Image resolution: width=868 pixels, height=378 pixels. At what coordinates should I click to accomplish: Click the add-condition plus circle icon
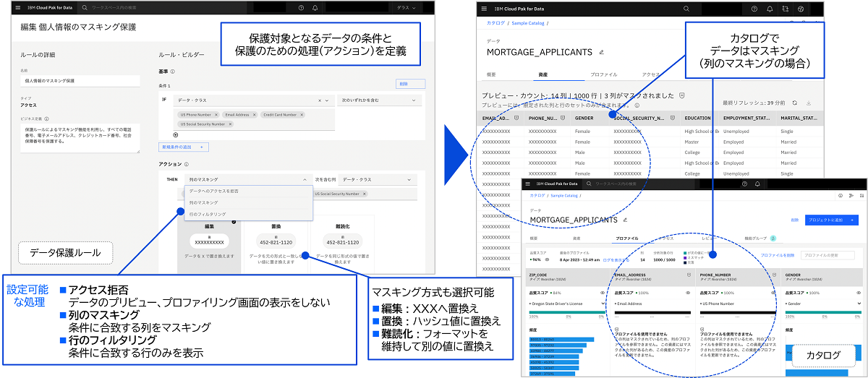pyautogui.click(x=175, y=134)
